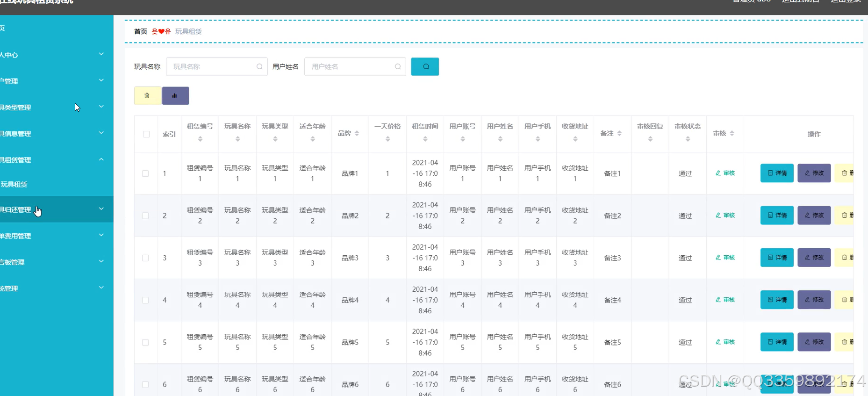Screen dimensions: 868x396
Task: Click 详情 button in row 1
Action: [x=777, y=173]
